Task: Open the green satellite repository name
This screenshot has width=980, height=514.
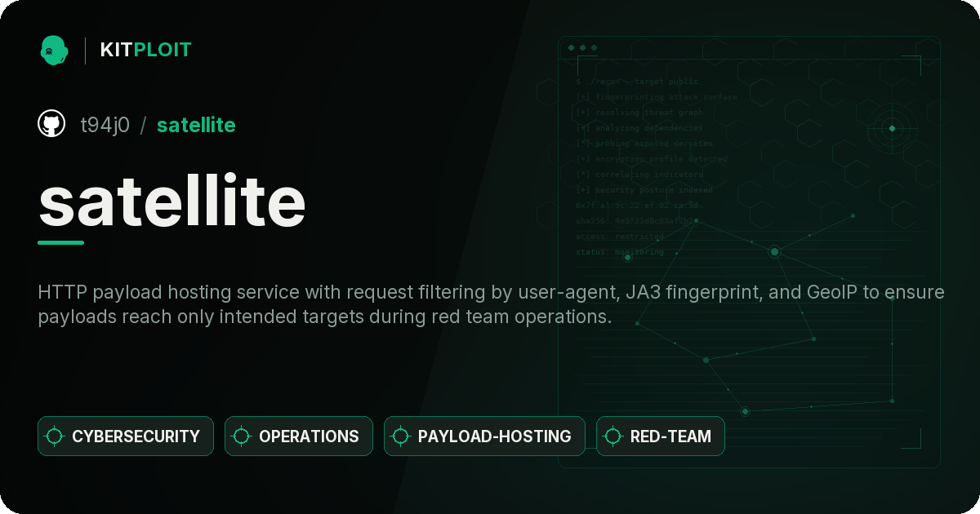Action: click(x=196, y=125)
